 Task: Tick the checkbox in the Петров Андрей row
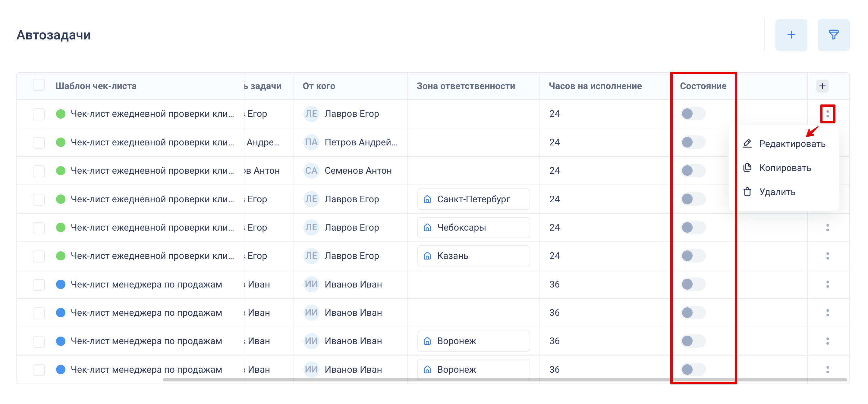[x=39, y=142]
